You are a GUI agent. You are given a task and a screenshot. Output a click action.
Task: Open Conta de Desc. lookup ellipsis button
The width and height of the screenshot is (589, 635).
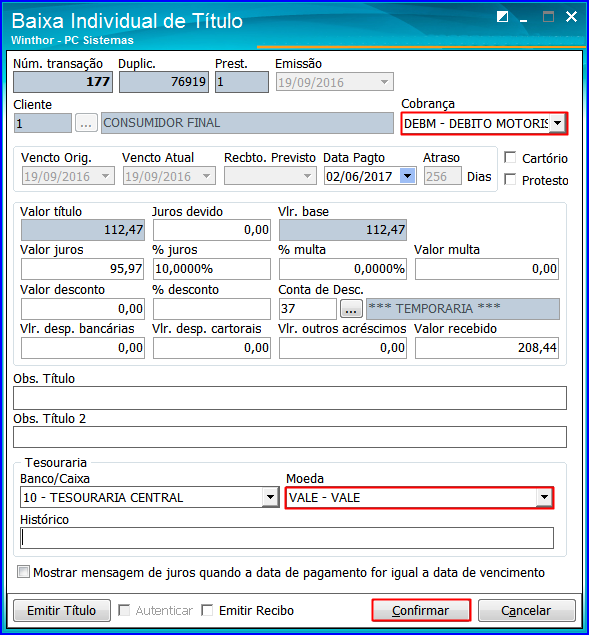pyautogui.click(x=351, y=309)
